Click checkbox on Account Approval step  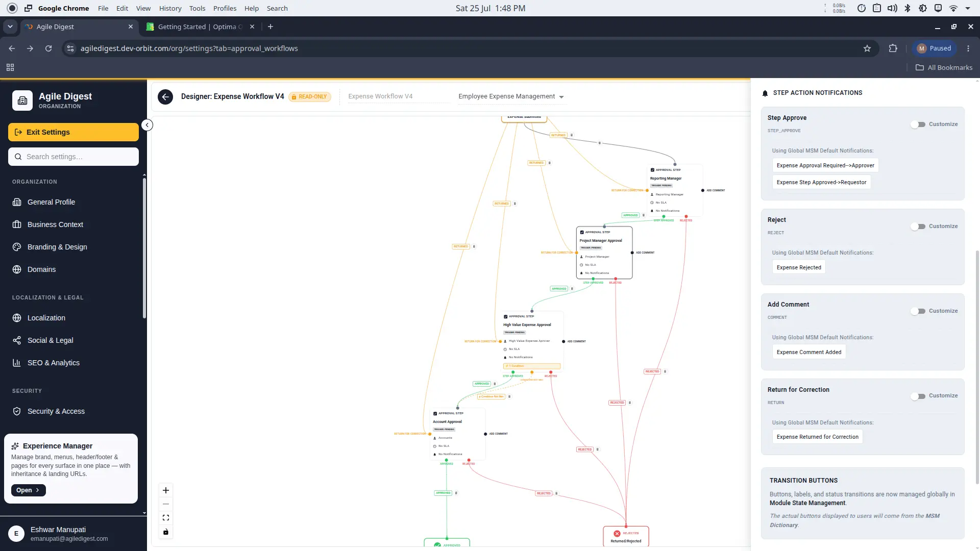click(x=435, y=414)
